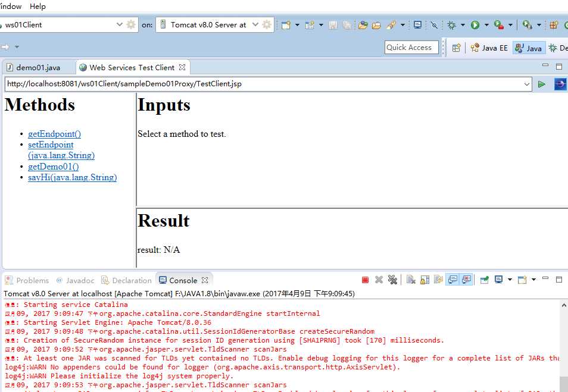The height and width of the screenshot is (392, 568).
Task: Toggle Show Console on standard error
Action: (466, 280)
